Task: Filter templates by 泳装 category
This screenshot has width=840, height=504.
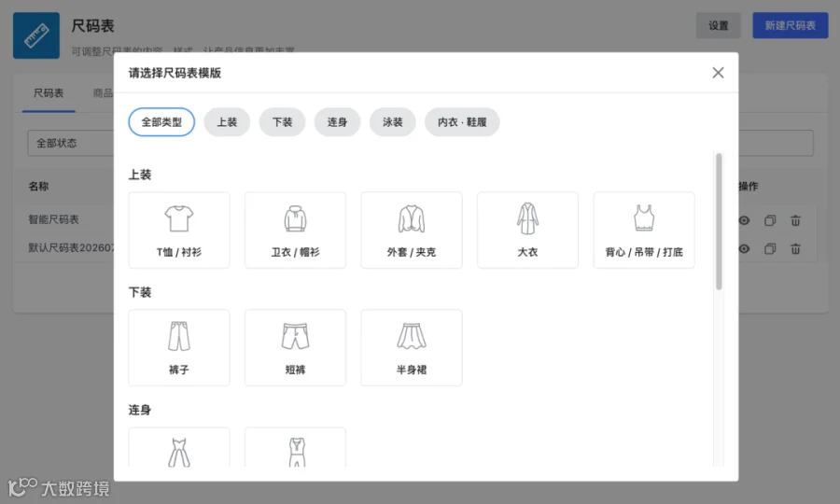Action: coord(392,122)
